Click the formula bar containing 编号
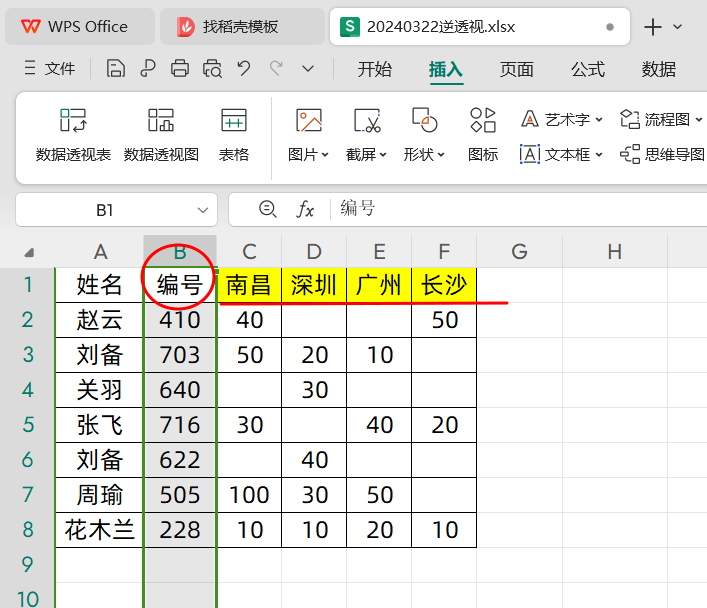The height and width of the screenshot is (608, 707). click(519, 209)
